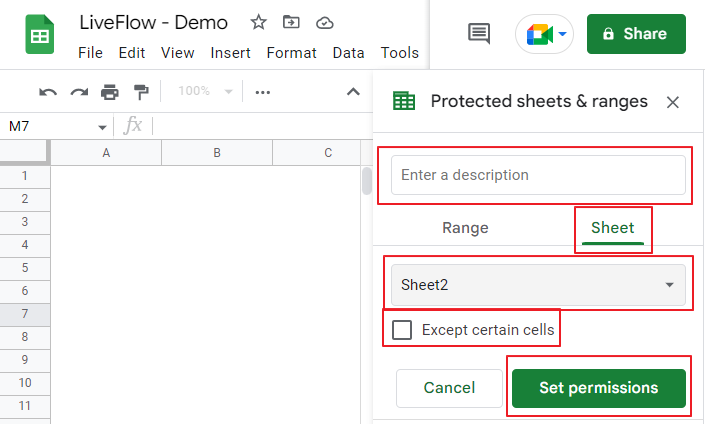Open the Data menu
The width and height of the screenshot is (705, 424).
click(348, 53)
